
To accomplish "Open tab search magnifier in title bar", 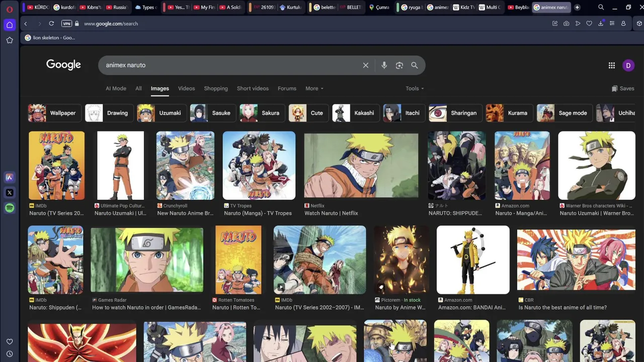I will (601, 8).
